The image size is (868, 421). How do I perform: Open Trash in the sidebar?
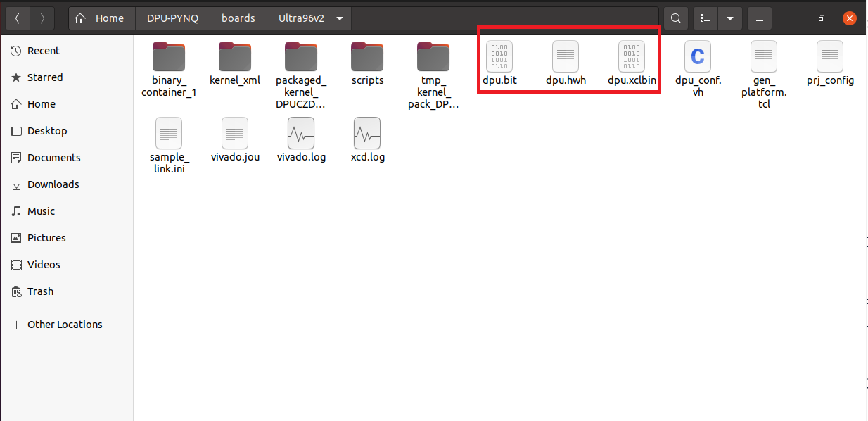tap(67, 291)
